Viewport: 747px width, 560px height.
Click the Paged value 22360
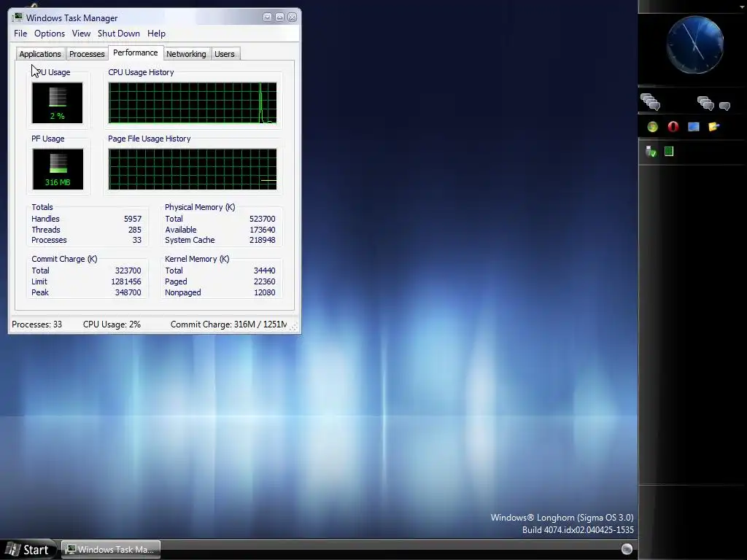264,281
